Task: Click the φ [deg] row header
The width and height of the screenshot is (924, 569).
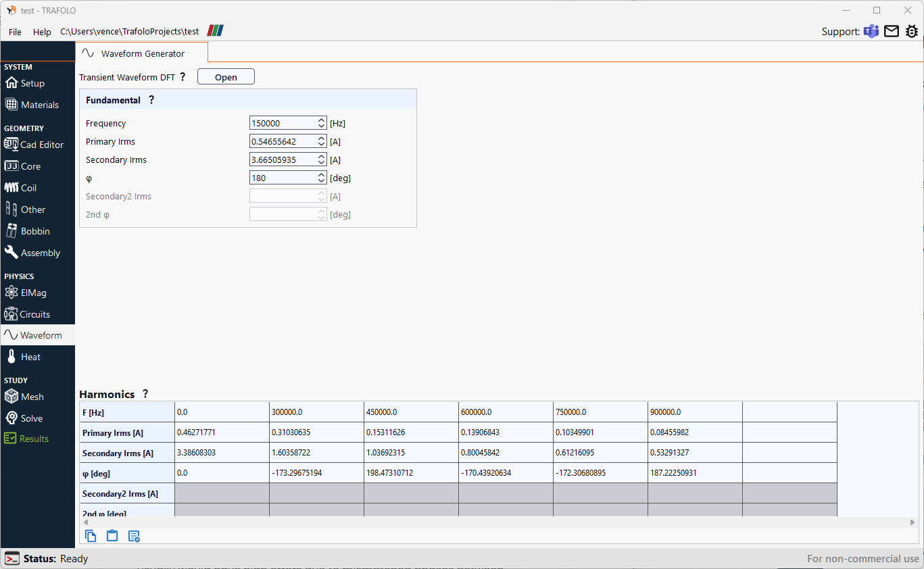Action: [x=127, y=473]
